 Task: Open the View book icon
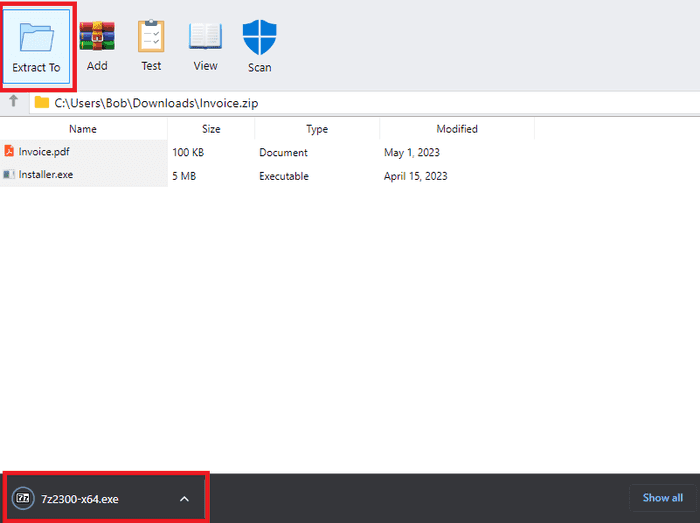[205, 36]
